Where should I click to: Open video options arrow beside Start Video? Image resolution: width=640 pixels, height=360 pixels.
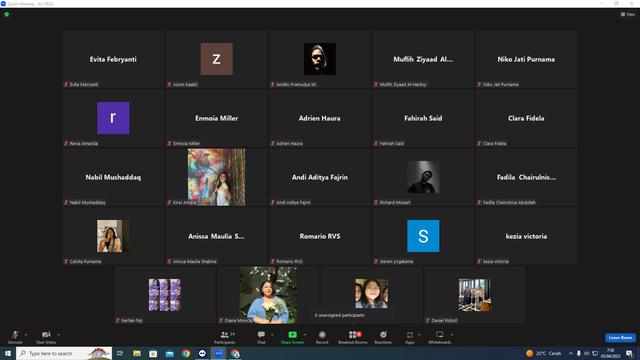click(58, 335)
